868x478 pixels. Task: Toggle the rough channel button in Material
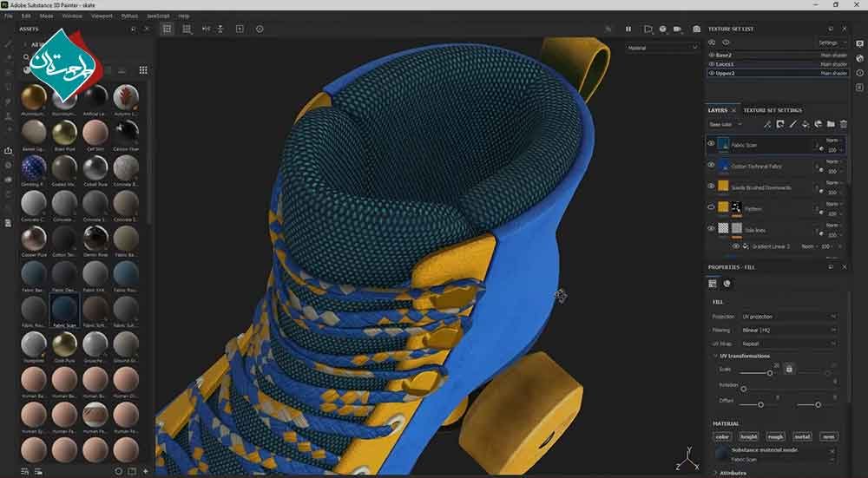point(775,436)
